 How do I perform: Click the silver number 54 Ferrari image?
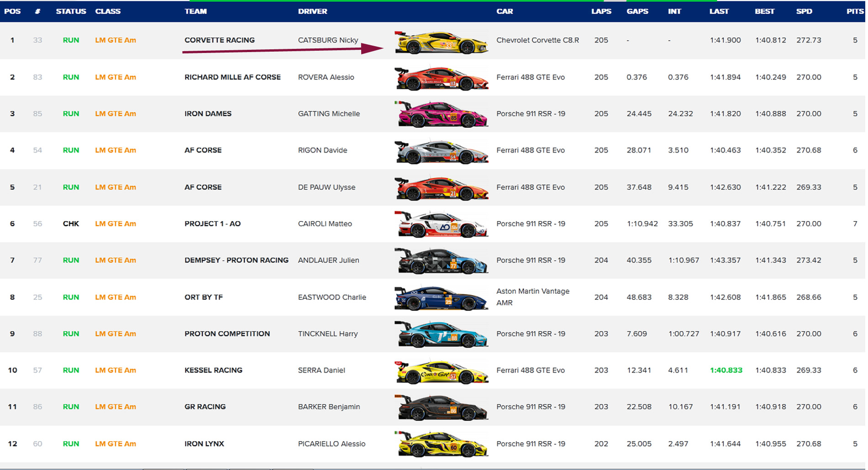(x=441, y=152)
